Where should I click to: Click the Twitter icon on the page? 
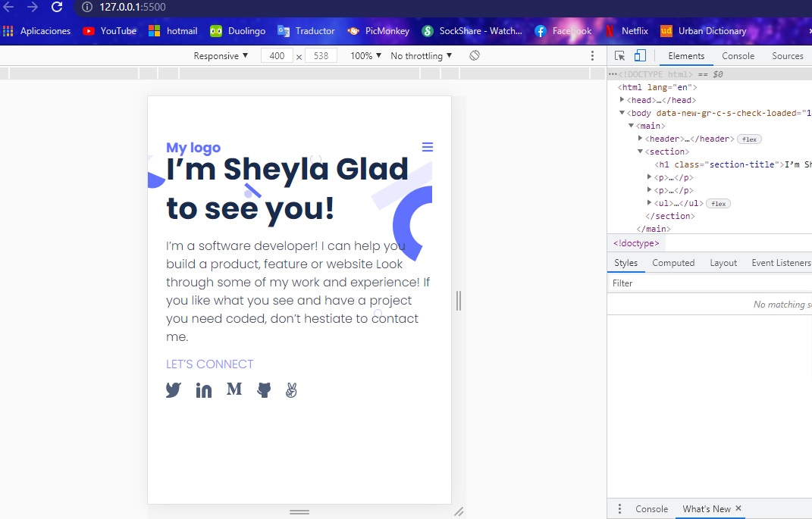click(x=173, y=389)
